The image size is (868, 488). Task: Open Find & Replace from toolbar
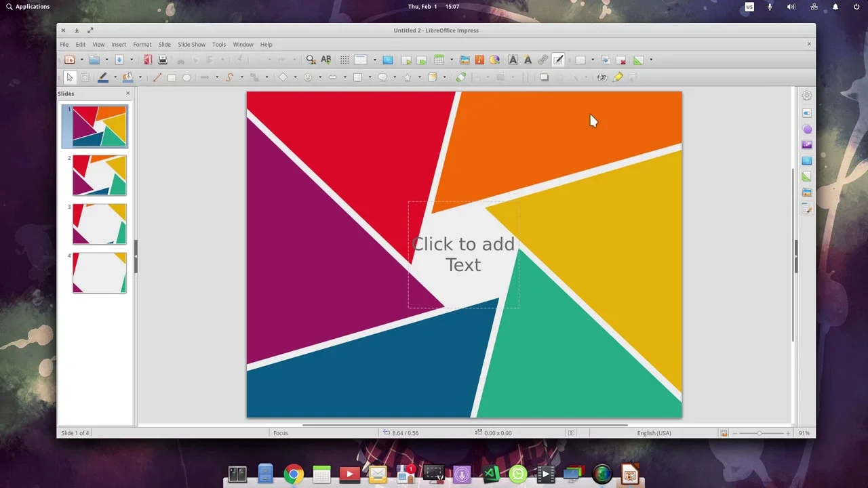pyautogui.click(x=311, y=60)
